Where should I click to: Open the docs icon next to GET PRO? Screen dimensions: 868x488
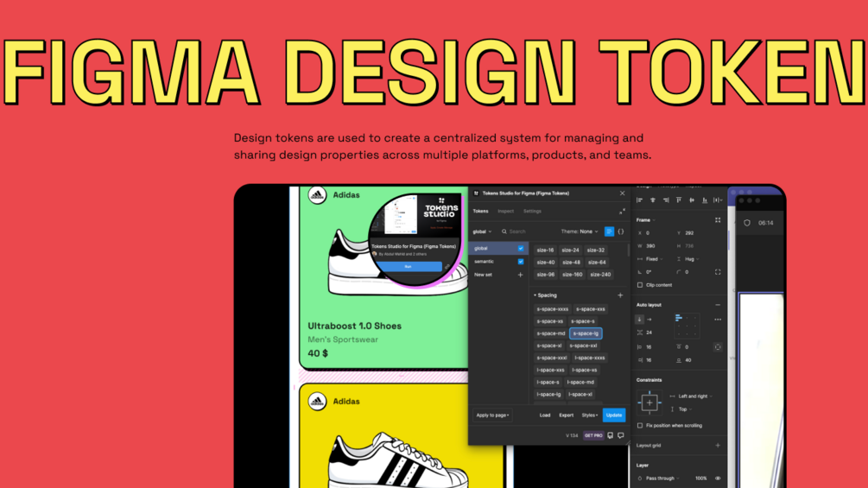coord(611,436)
